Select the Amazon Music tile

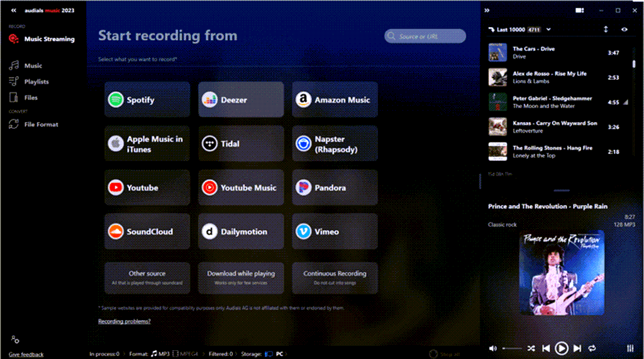pyautogui.click(x=335, y=100)
